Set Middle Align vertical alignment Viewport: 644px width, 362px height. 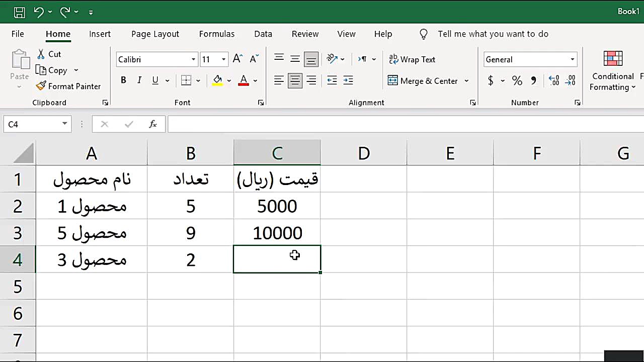tap(295, 59)
